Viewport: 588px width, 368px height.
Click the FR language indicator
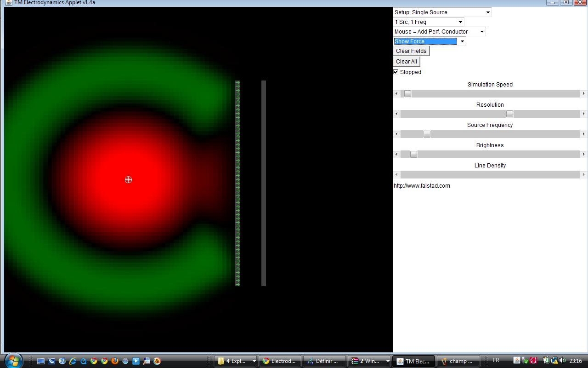(x=496, y=360)
